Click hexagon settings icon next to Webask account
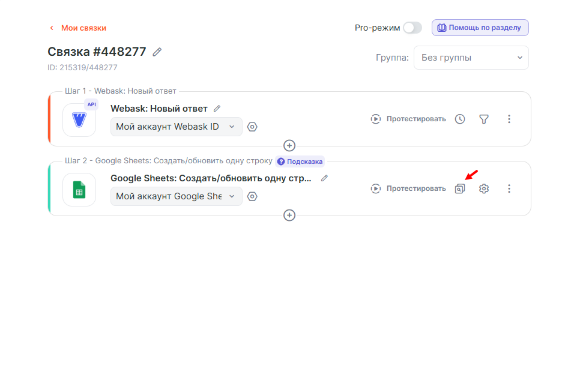This screenshot has width=574, height=392. pos(252,127)
